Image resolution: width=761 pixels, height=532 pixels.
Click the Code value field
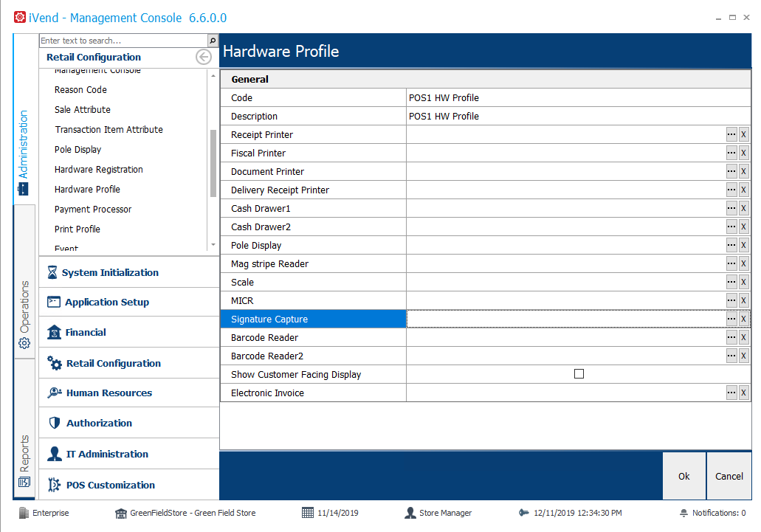pyautogui.click(x=579, y=98)
